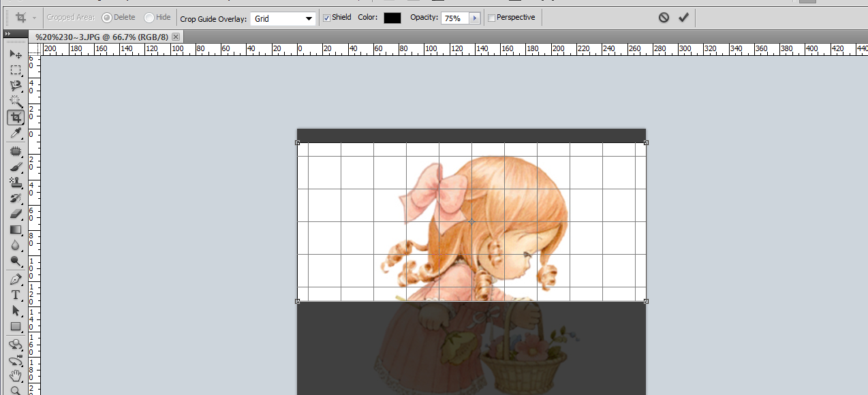The width and height of the screenshot is (868, 395).
Task: Select the Rectangle shape tool
Action: (x=16, y=326)
